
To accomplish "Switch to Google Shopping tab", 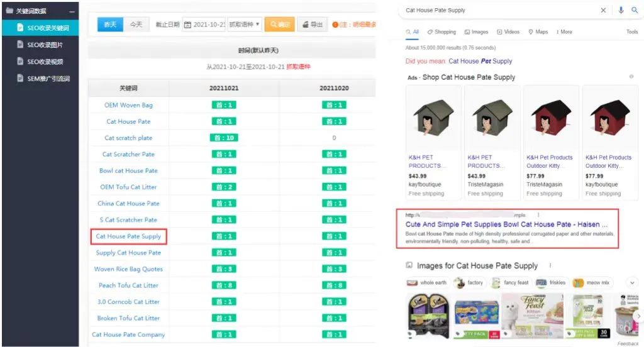I will (441, 32).
